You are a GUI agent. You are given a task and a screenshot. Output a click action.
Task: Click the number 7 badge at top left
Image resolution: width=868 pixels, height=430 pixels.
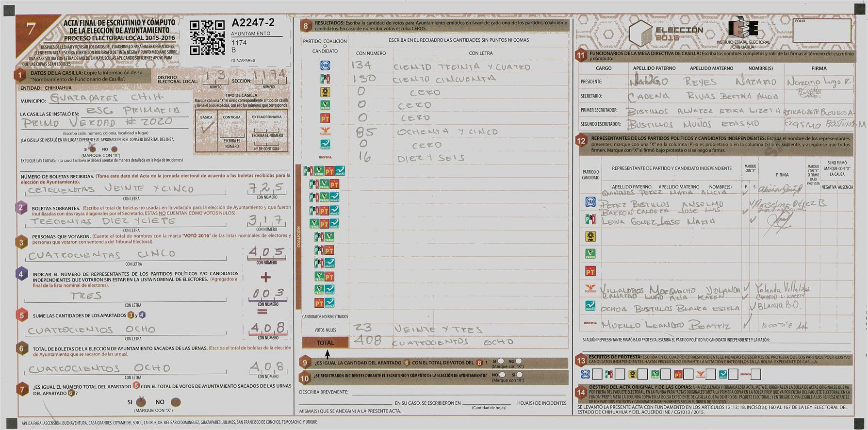pyautogui.click(x=31, y=29)
